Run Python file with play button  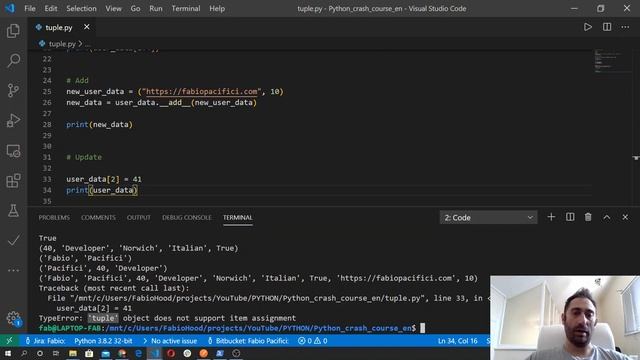pos(587,27)
